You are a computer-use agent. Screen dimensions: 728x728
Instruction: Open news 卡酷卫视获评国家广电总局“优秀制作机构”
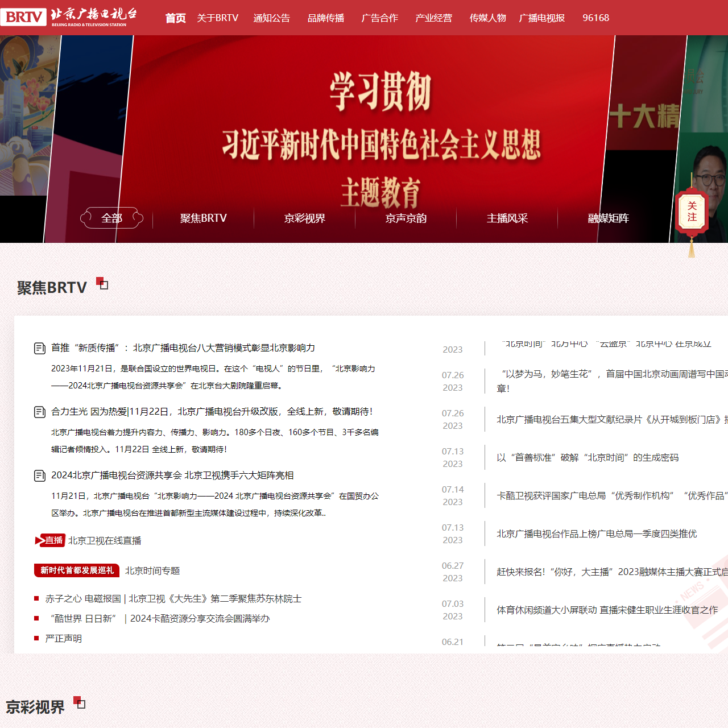click(612, 496)
